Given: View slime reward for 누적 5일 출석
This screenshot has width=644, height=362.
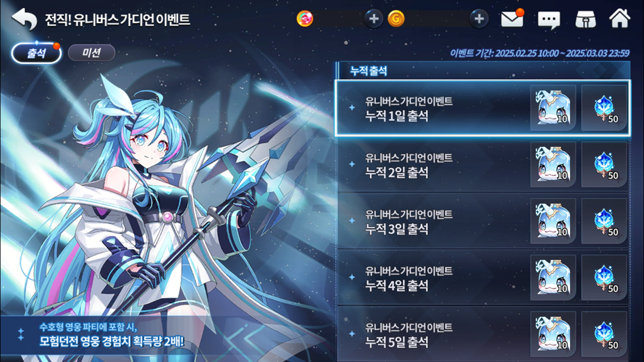Looking at the screenshot, I should click(x=553, y=334).
